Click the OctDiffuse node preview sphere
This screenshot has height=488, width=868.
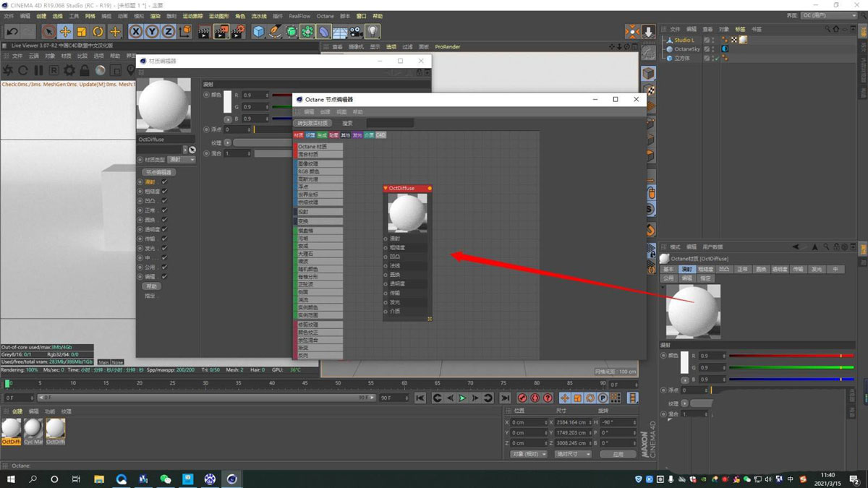(407, 213)
